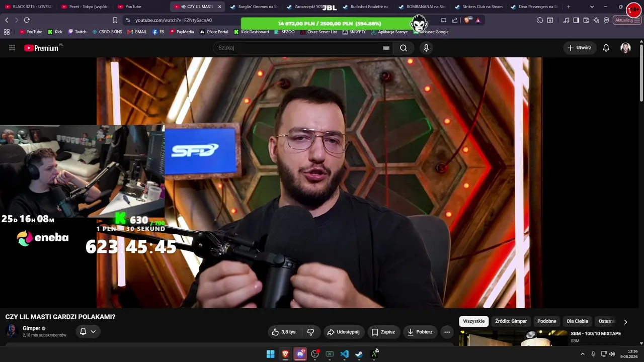
Task: Reload the current page
Action: coord(27,20)
